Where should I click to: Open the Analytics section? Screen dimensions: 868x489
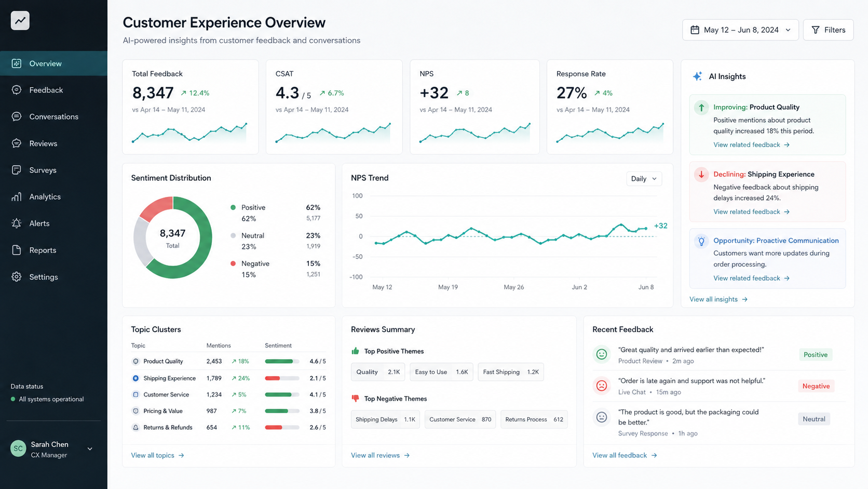[x=53, y=196]
